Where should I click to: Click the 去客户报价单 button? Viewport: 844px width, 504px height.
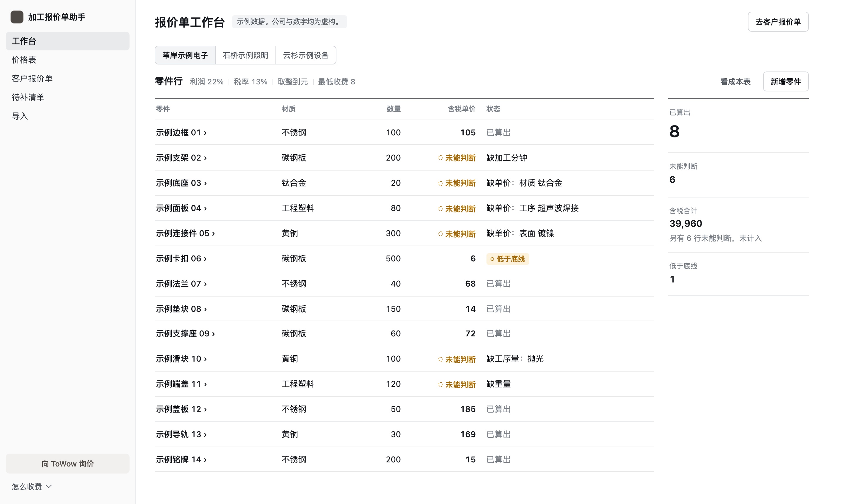(778, 22)
